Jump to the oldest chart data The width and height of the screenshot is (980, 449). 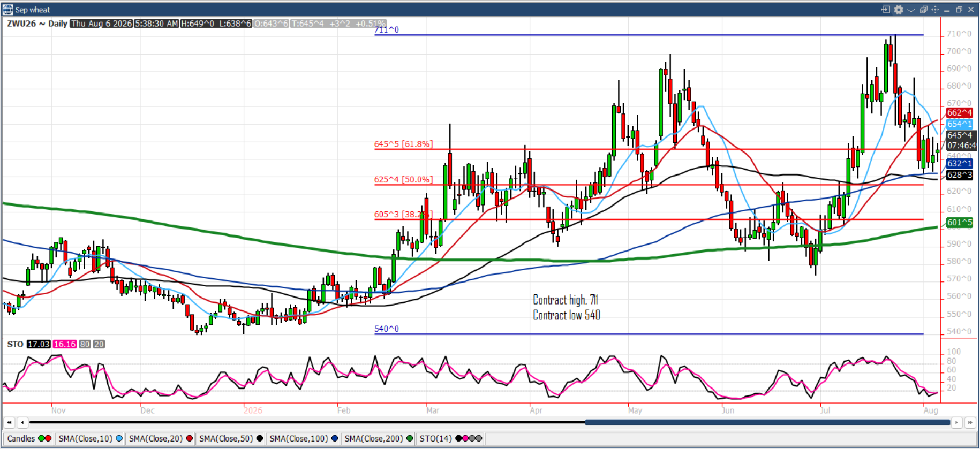coord(9,423)
